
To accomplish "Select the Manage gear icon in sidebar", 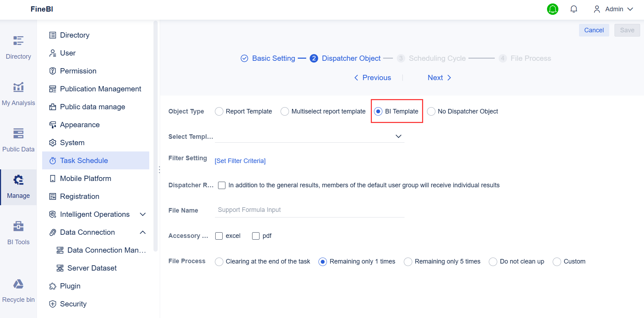I will [18, 180].
